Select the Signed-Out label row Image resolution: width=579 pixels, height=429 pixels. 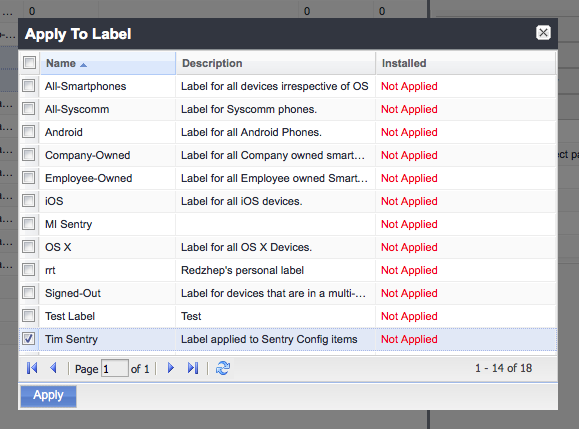click(x=288, y=293)
